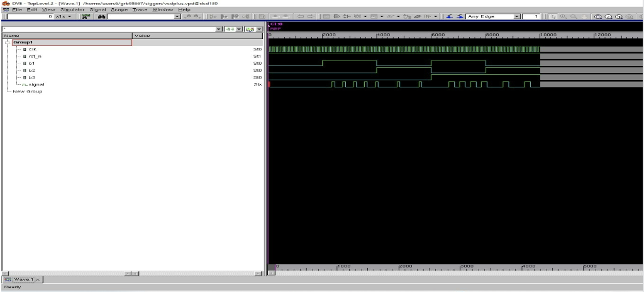The height and width of the screenshot is (292, 644).
Task: Open the File menu
Action: coord(17,9)
